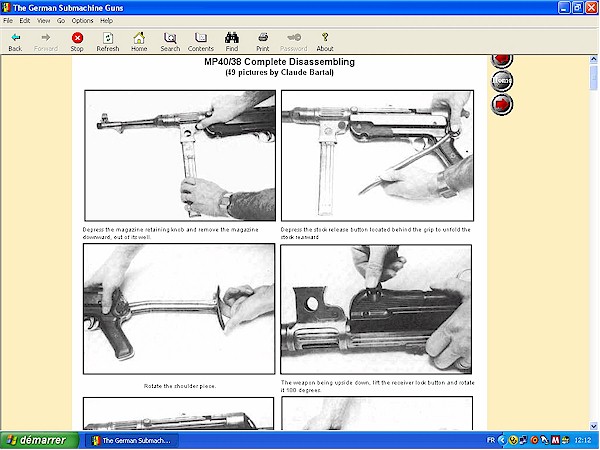This screenshot has height=450, width=600.
Task: Open the Help menu
Action: (x=106, y=21)
